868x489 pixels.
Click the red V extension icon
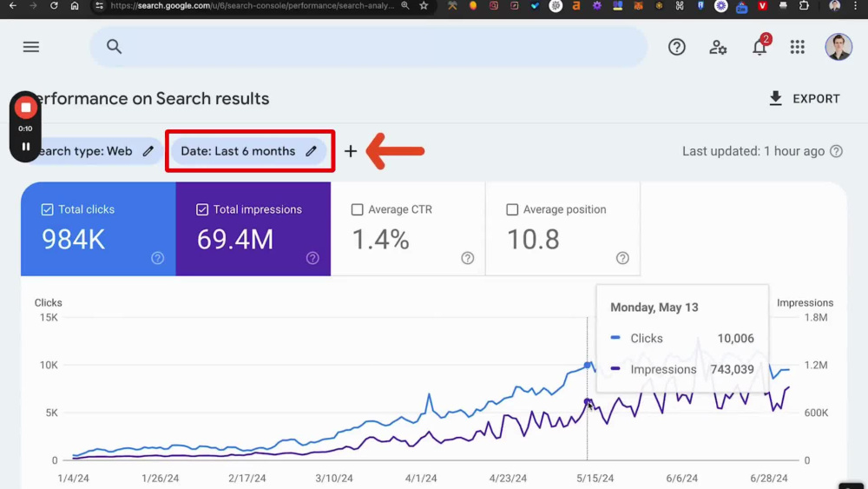pyautogui.click(x=762, y=5)
